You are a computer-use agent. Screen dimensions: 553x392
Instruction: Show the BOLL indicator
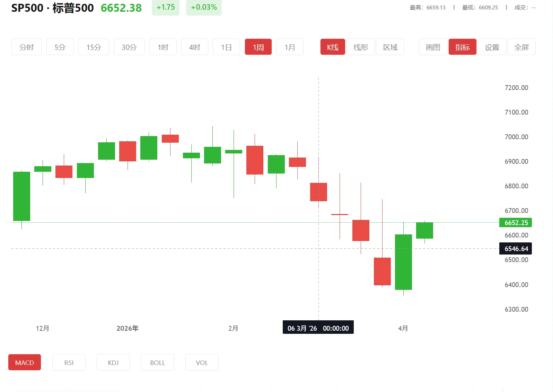click(x=158, y=363)
